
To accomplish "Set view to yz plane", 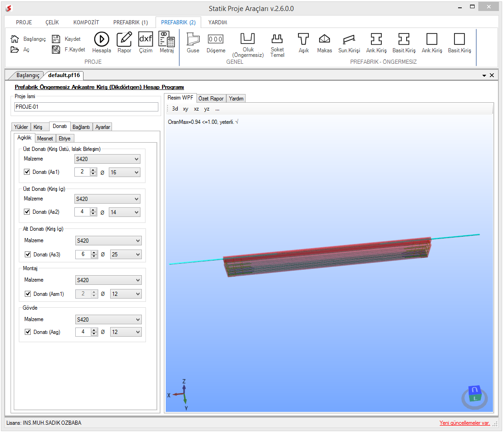I will point(207,109).
